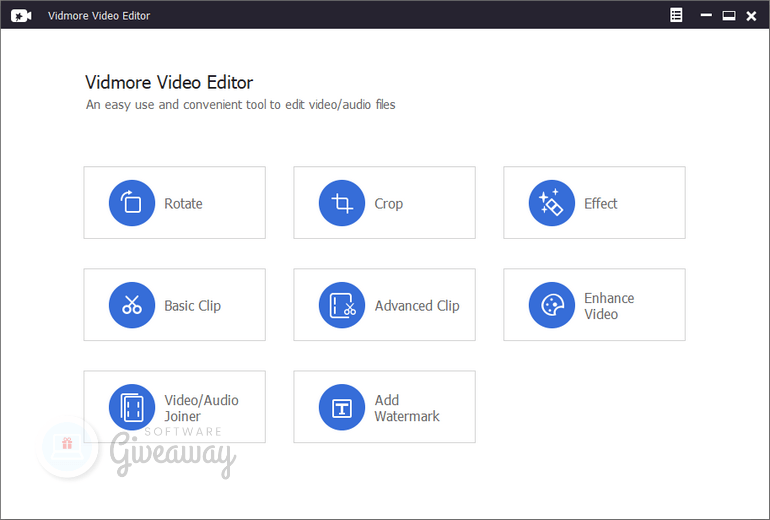Select the Add Watermark label
This screenshot has height=520, width=770.
(407, 408)
